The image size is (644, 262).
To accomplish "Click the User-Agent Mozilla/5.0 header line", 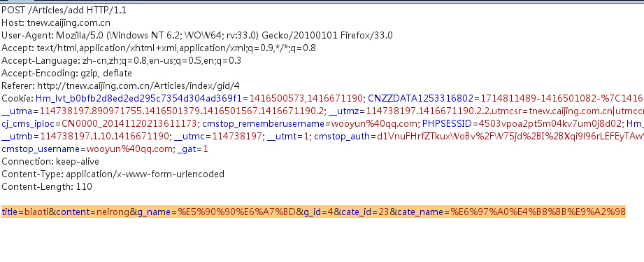I will [x=197, y=35].
